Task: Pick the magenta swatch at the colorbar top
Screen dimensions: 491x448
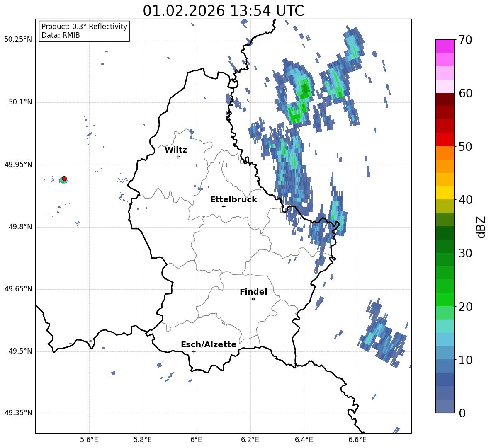Action: pyautogui.click(x=445, y=46)
